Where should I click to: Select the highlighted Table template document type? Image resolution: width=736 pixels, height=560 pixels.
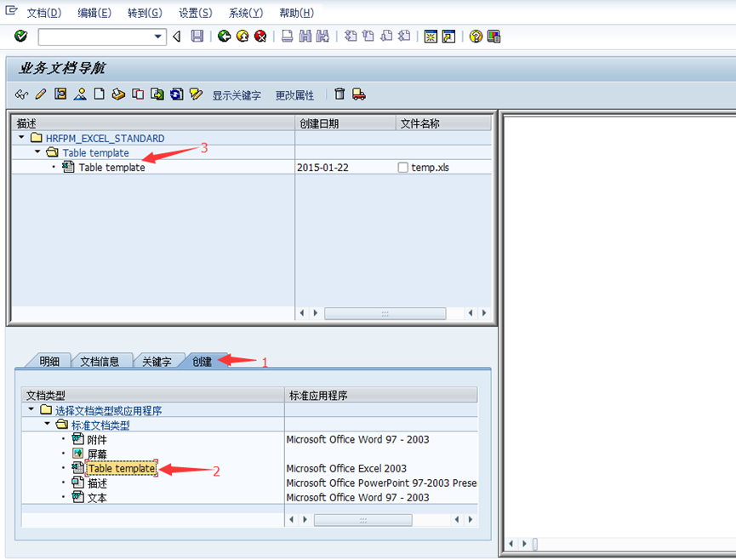tap(122, 468)
